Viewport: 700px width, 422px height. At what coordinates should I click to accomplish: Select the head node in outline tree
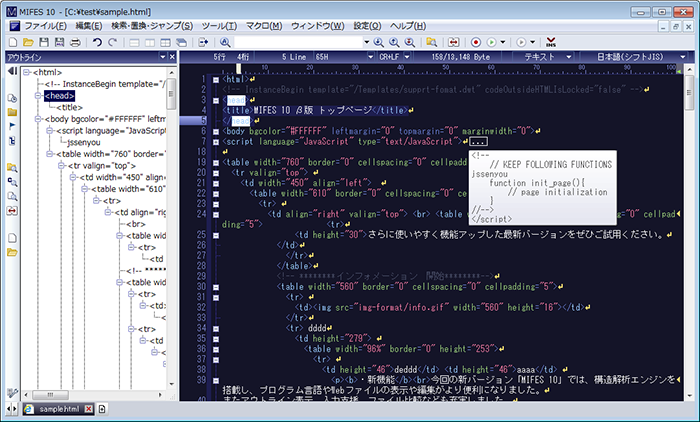58,95
